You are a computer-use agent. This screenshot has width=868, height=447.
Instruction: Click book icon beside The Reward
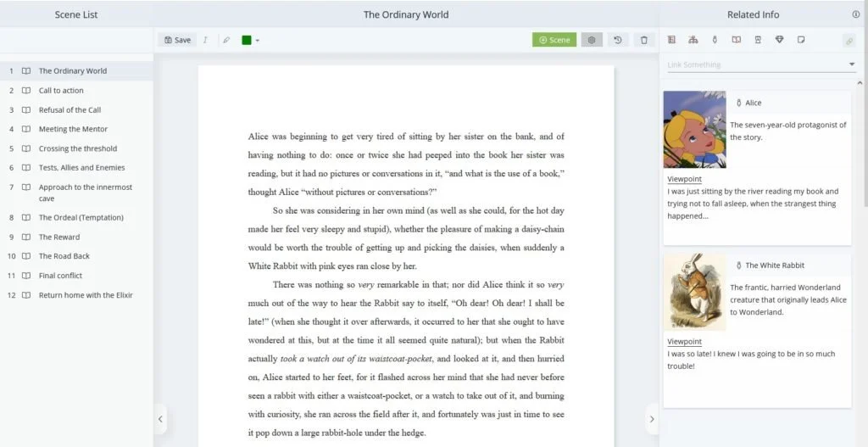tap(26, 237)
